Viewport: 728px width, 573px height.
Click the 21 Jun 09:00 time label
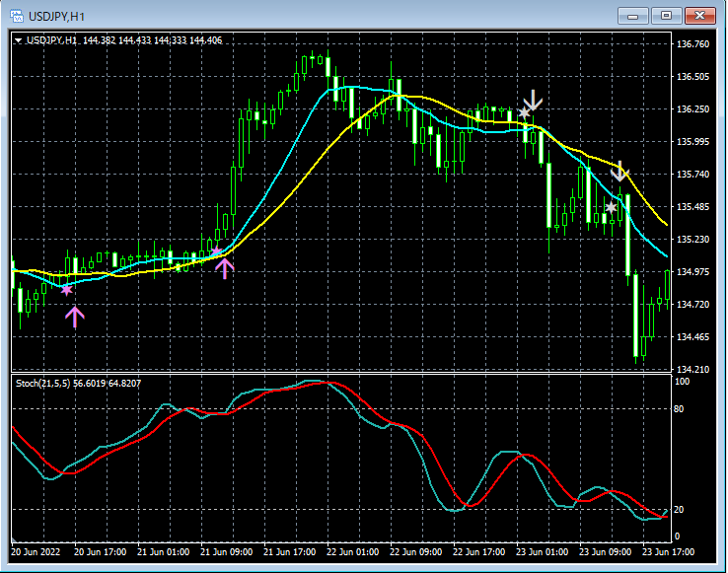tap(226, 552)
